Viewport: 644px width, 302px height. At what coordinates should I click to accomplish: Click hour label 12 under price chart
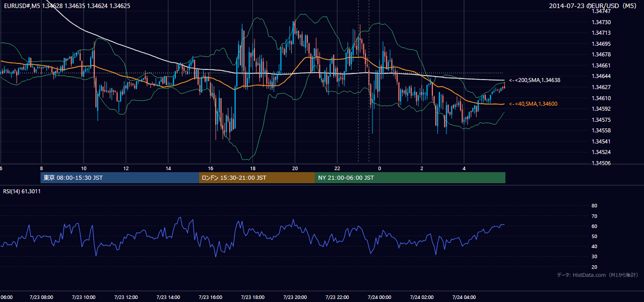point(126,168)
